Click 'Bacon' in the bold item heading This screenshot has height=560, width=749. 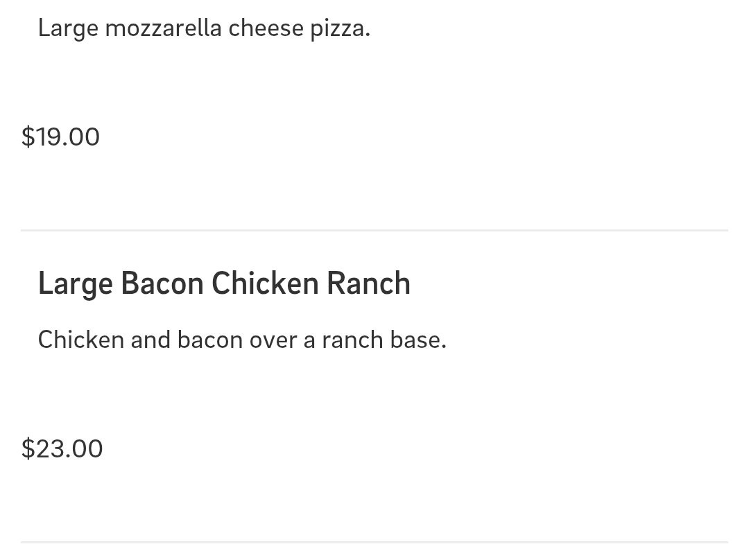coord(162,283)
